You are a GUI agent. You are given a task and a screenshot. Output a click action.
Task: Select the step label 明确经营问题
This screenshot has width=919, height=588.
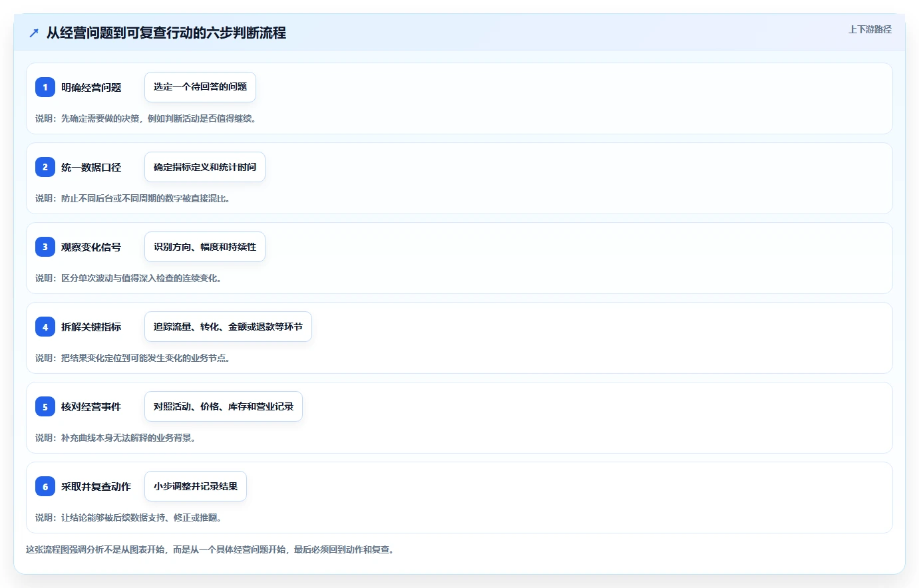point(91,87)
